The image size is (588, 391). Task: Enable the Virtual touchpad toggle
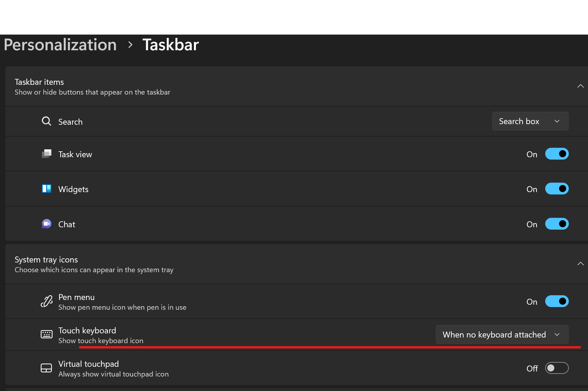(x=557, y=368)
